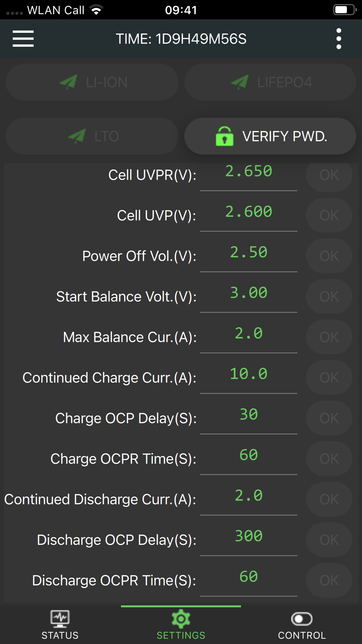This screenshot has width=362, height=644.
Task: Tap the VERIFY PWD. button
Action: [x=270, y=136]
